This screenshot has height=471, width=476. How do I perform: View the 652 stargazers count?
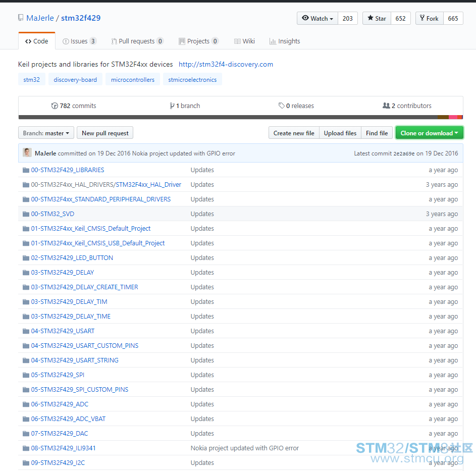(x=400, y=18)
